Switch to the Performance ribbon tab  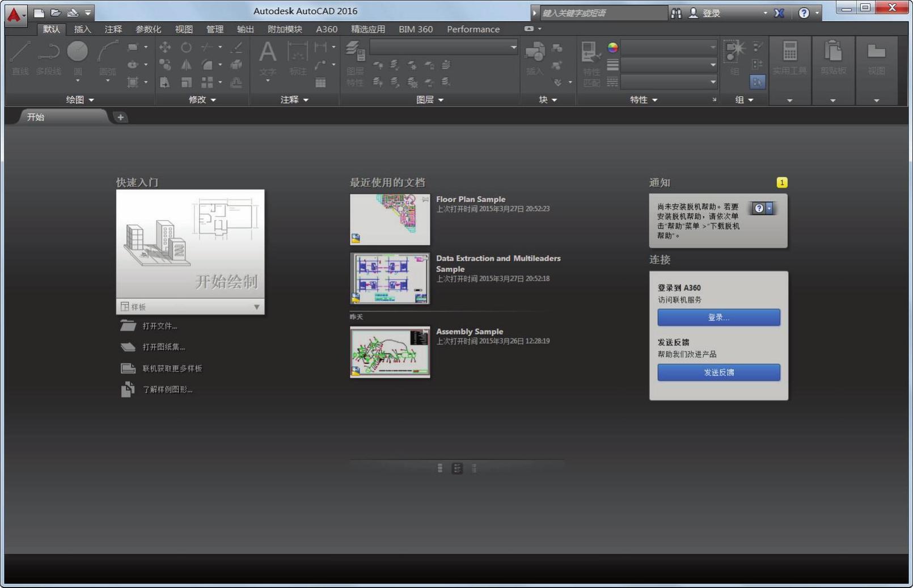click(474, 29)
